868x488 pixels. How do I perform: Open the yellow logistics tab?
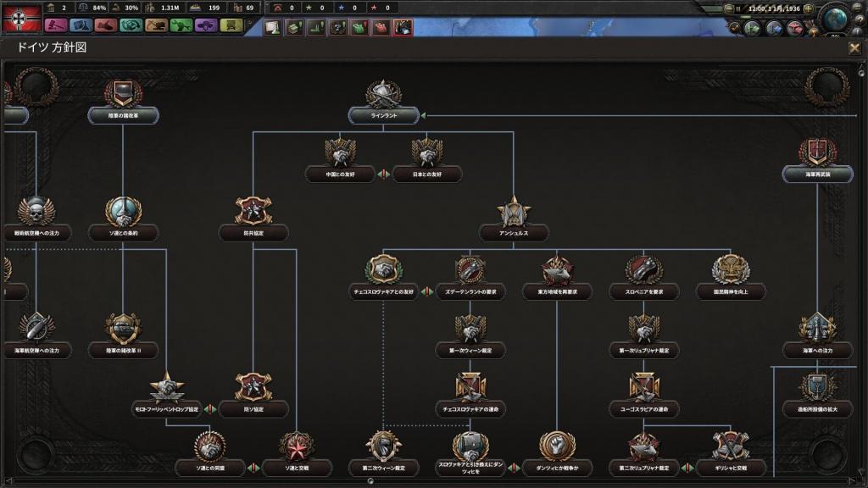point(231,25)
